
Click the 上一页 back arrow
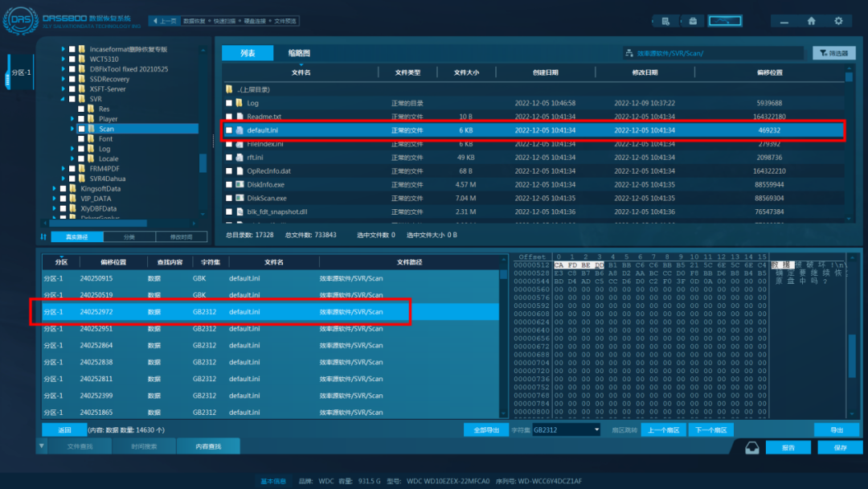point(156,21)
